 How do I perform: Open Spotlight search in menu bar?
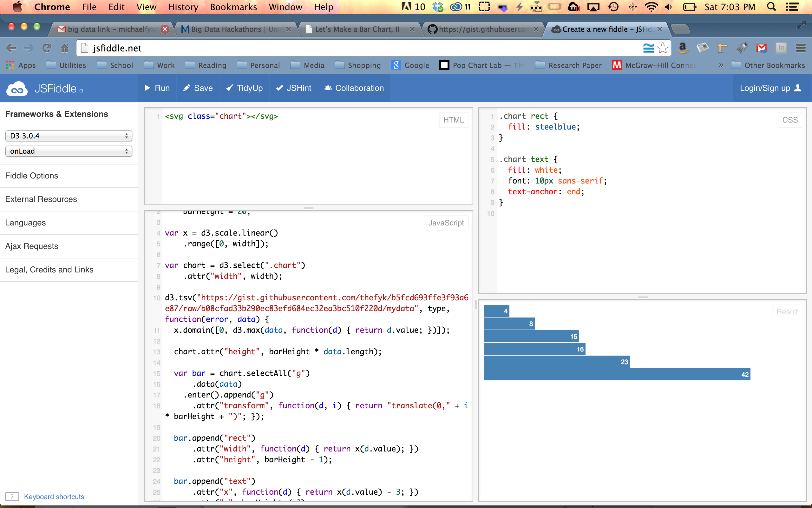[771, 7]
